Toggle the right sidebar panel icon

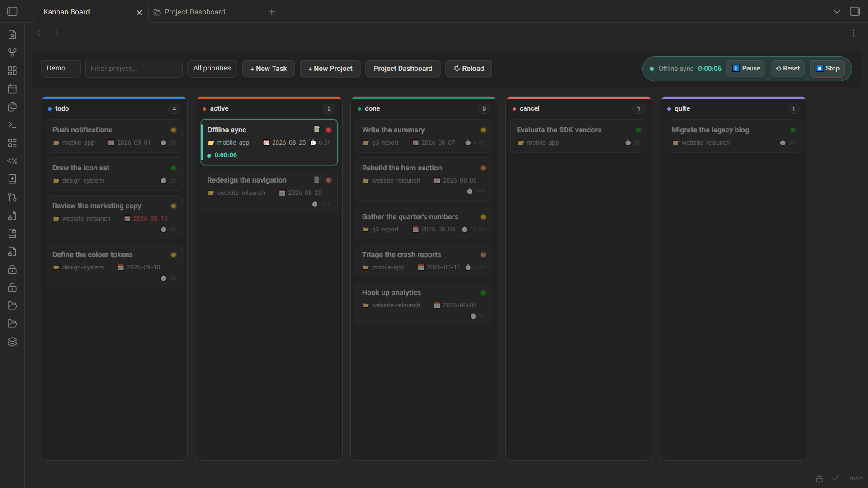(x=855, y=12)
